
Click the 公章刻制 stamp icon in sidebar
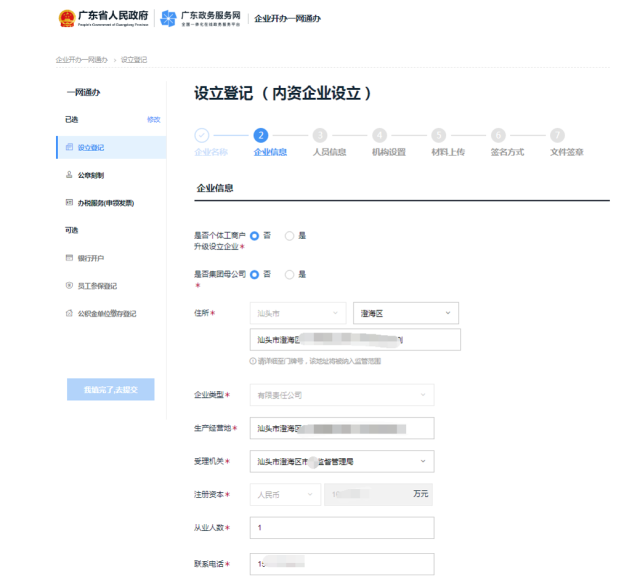tap(69, 175)
